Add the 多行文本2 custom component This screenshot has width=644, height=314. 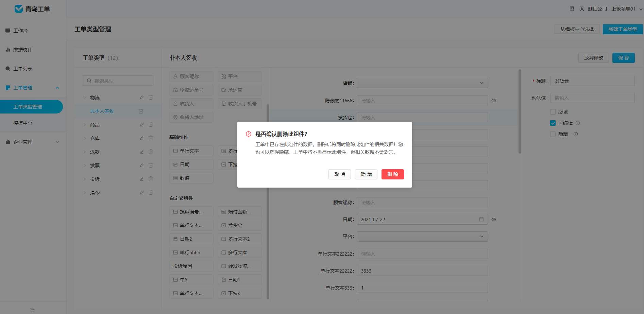(240, 239)
